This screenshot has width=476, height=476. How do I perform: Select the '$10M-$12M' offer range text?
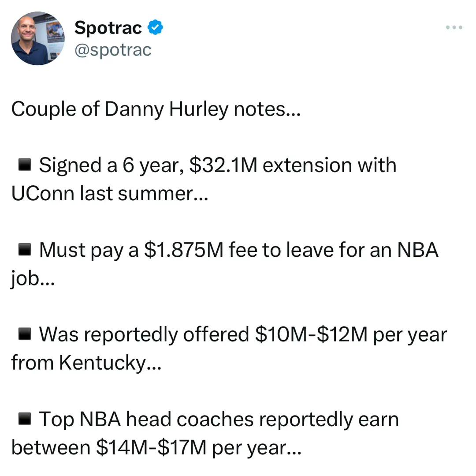pyautogui.click(x=311, y=334)
